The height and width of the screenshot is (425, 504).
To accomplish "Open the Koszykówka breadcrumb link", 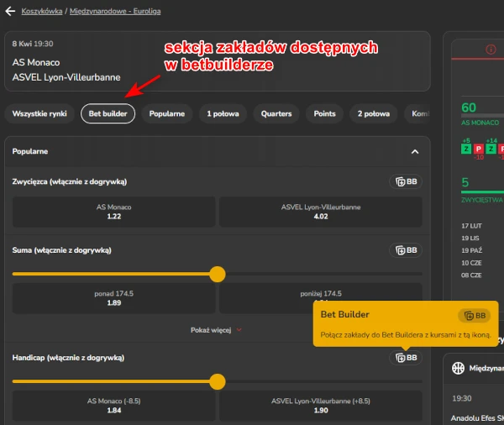I will click(42, 11).
